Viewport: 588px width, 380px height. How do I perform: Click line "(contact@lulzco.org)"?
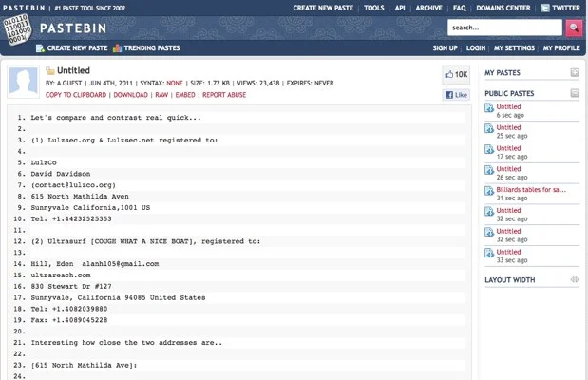tap(73, 185)
